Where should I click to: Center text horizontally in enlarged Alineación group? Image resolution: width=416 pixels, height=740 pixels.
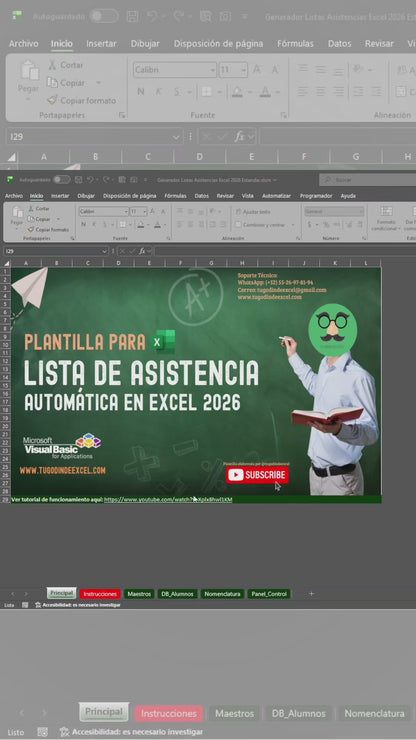click(321, 92)
